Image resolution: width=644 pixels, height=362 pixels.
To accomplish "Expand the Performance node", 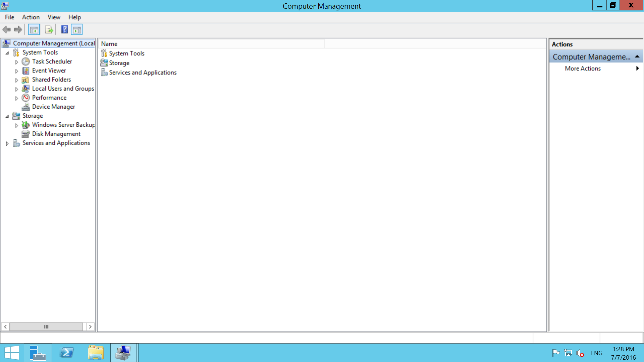I will 16,98.
